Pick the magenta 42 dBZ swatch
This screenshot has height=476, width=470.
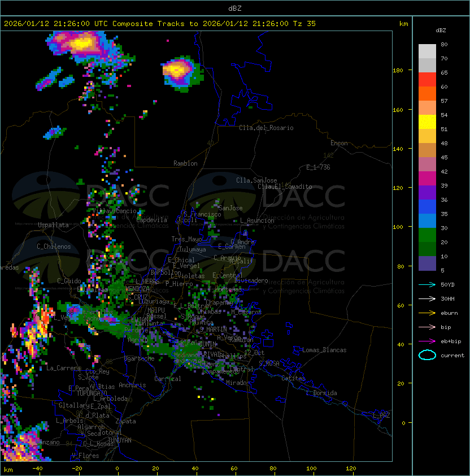(427, 178)
